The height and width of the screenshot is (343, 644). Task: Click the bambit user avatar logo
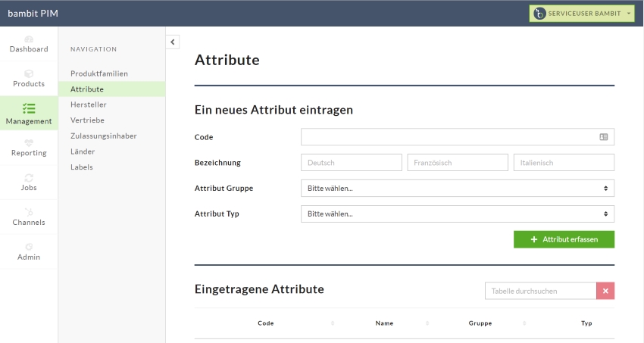pyautogui.click(x=539, y=14)
